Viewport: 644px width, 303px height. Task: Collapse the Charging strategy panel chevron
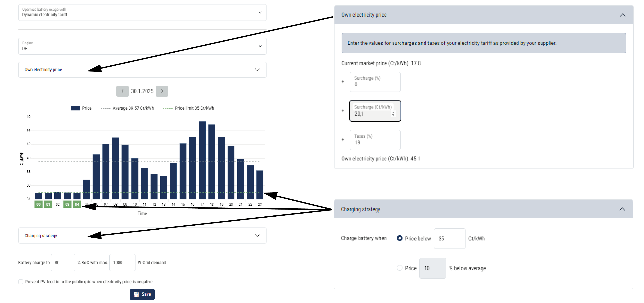pyautogui.click(x=622, y=209)
